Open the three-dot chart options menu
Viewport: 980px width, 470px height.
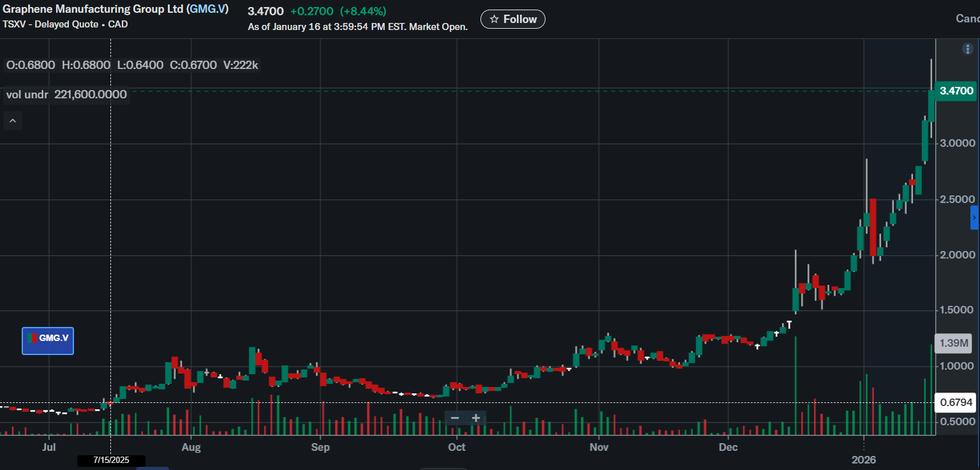coord(968,49)
